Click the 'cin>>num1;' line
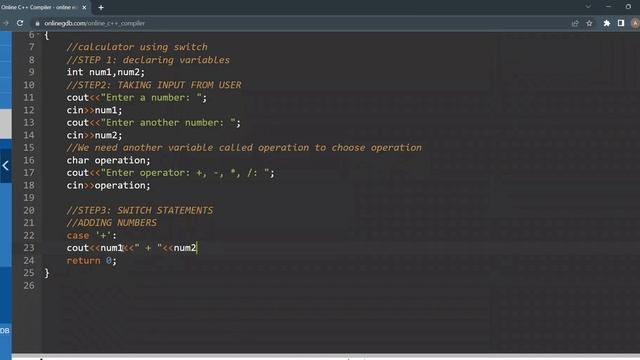This screenshot has height=360, width=640. (x=94, y=110)
